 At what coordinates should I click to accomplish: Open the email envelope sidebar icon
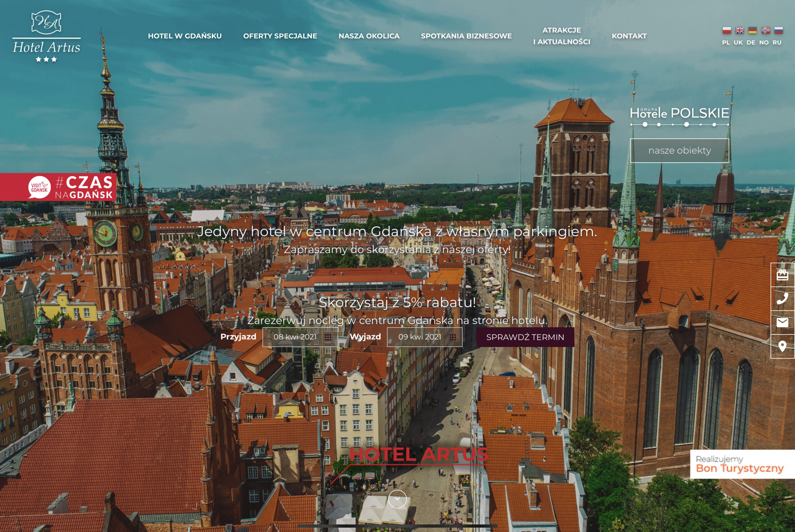click(x=782, y=322)
